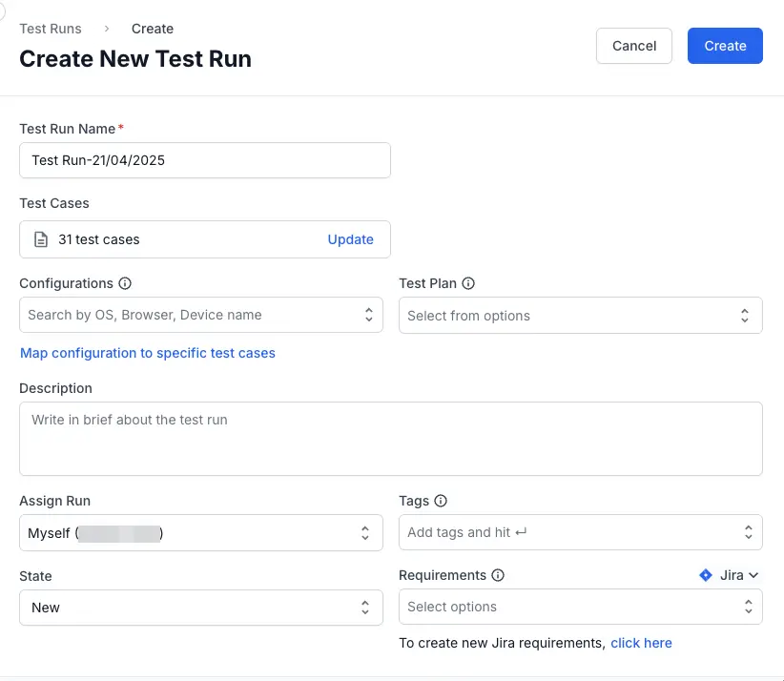Screen dimensions: 784x681
Task: Click the info icon beside Configurations
Action: click(125, 283)
